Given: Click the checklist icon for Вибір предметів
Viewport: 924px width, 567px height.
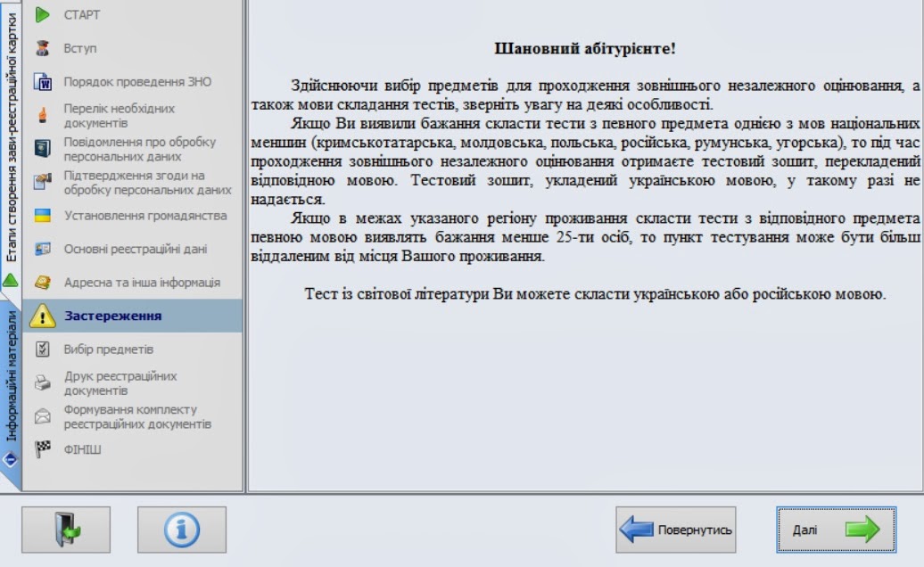Looking at the screenshot, I should pos(43,349).
